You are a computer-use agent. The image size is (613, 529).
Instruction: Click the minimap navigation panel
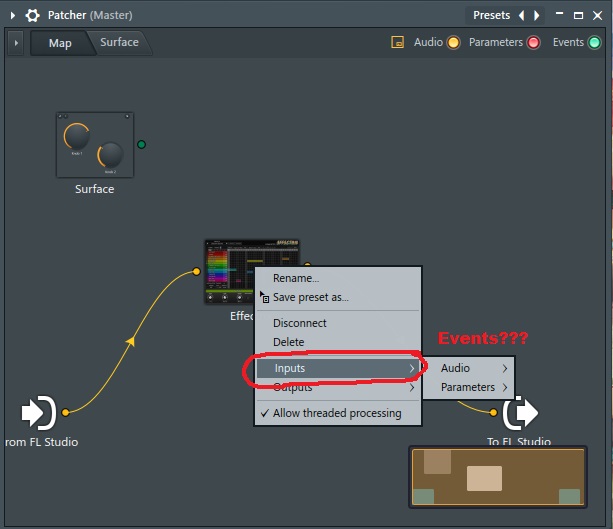[x=498, y=477]
